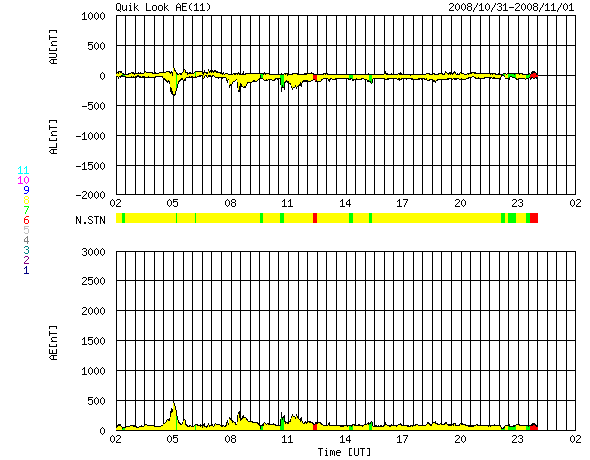The width and height of the screenshot is (590, 460).
Task: Click the 14 hour label under AU/AL plot
Action: point(345,203)
